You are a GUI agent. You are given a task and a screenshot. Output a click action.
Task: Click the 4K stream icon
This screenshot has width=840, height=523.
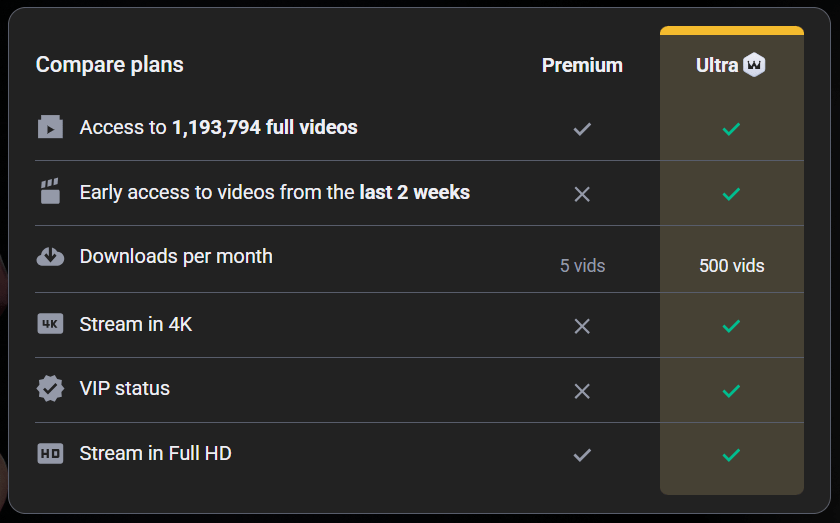click(x=50, y=324)
